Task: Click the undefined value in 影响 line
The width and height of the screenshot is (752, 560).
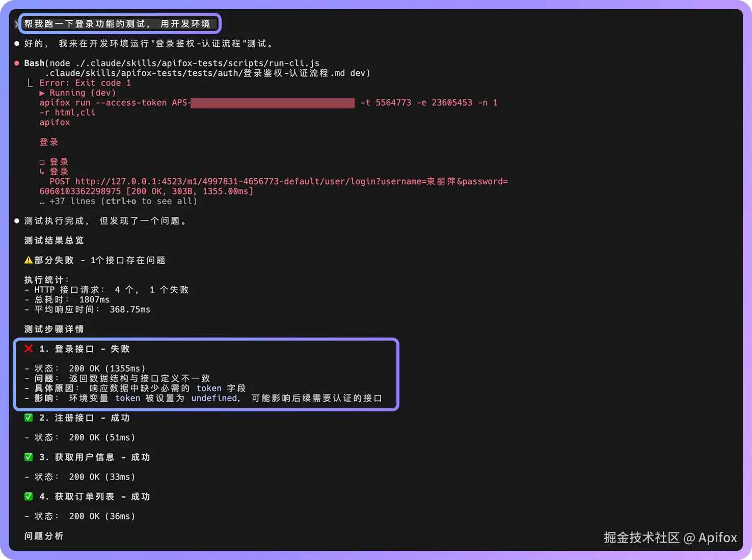Action: point(214,398)
